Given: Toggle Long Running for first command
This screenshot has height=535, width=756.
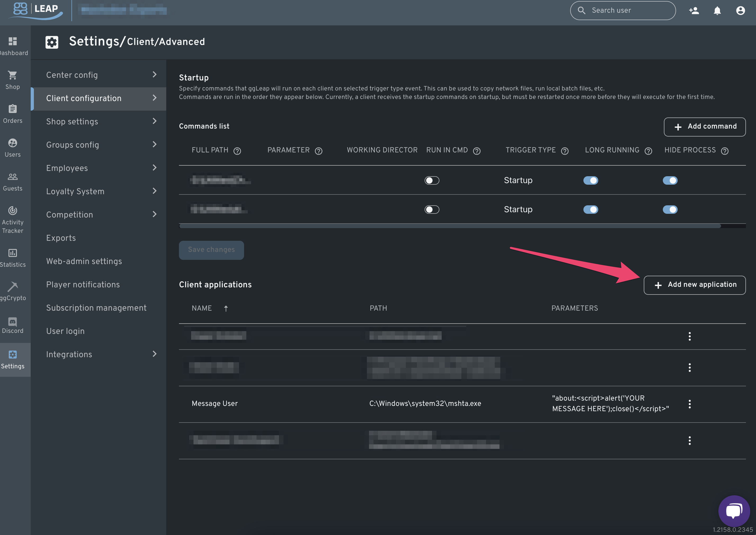Looking at the screenshot, I should coord(591,180).
